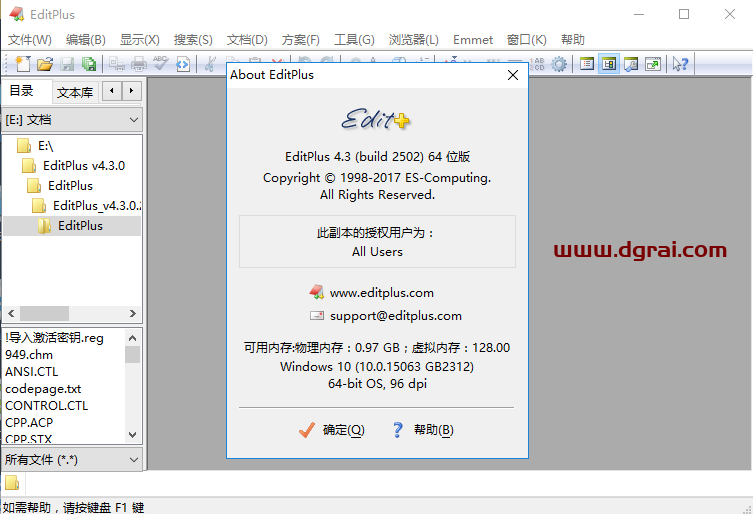
Task: Open the [E:] 文档 drive dropdown
Action: click(x=72, y=119)
